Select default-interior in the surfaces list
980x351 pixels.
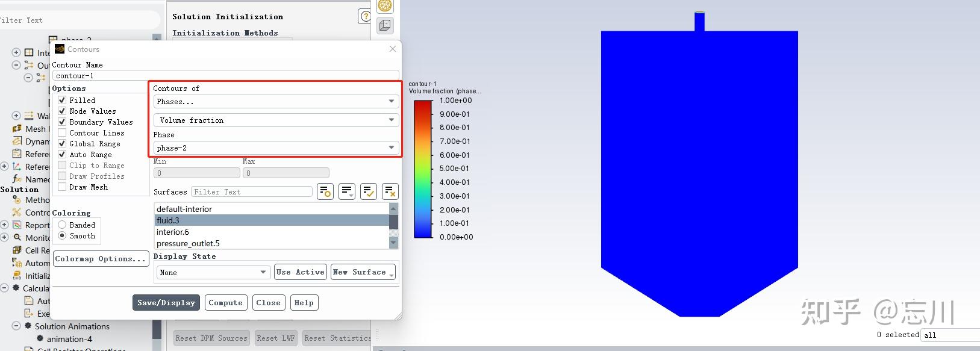(272, 209)
